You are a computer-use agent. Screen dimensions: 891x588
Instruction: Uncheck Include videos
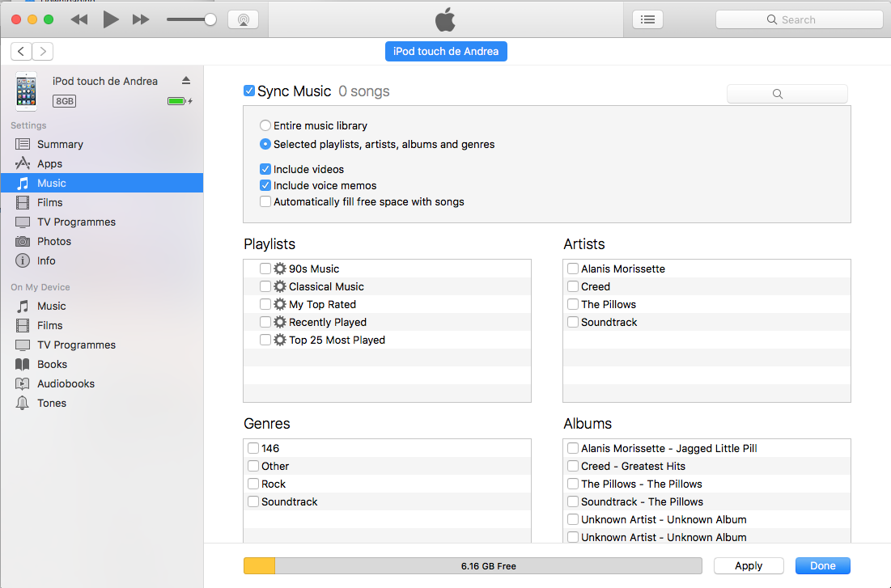click(265, 169)
